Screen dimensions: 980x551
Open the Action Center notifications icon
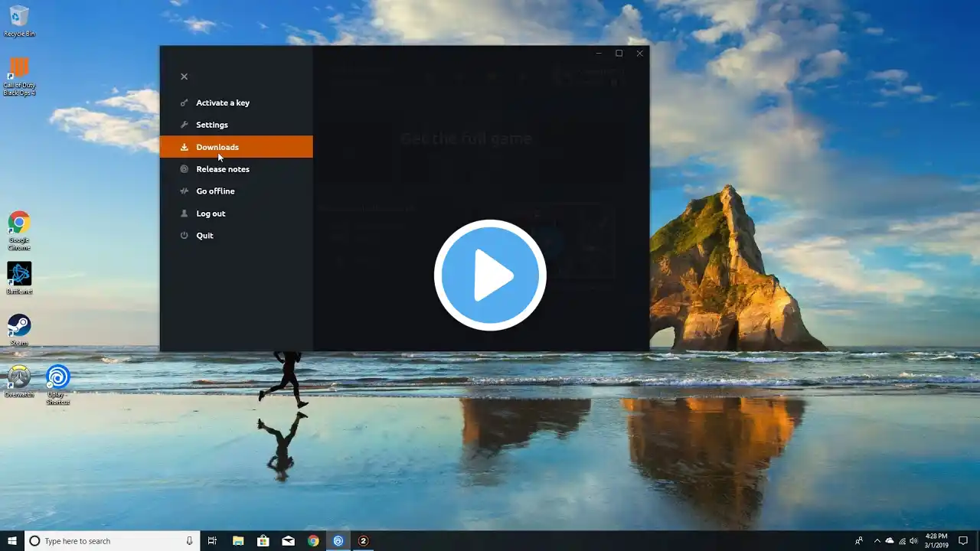[964, 541]
